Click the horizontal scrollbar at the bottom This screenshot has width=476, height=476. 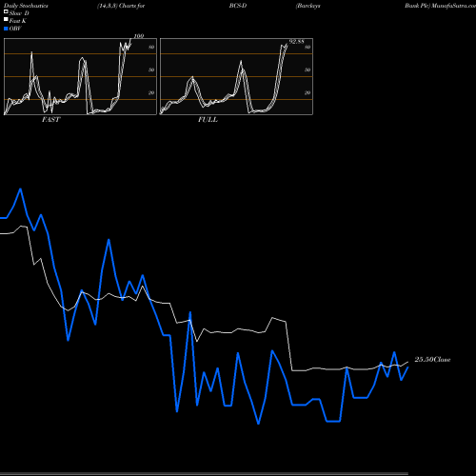pyautogui.click(x=204, y=473)
